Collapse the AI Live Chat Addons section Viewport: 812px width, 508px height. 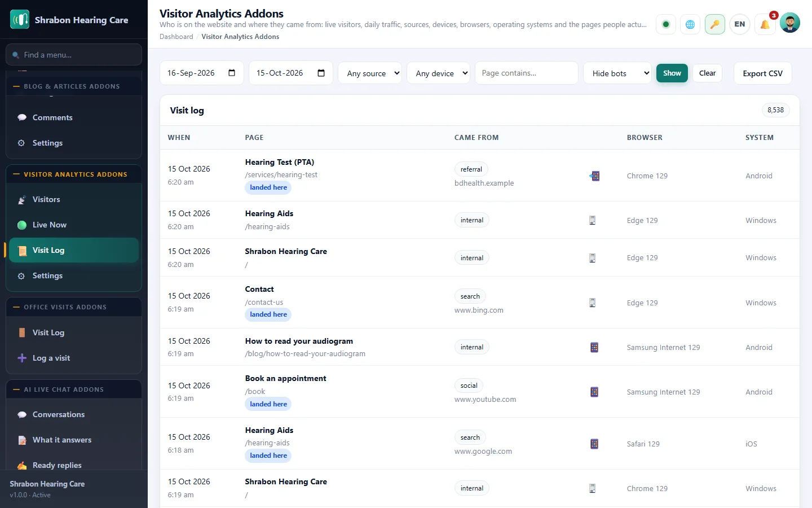pos(74,389)
